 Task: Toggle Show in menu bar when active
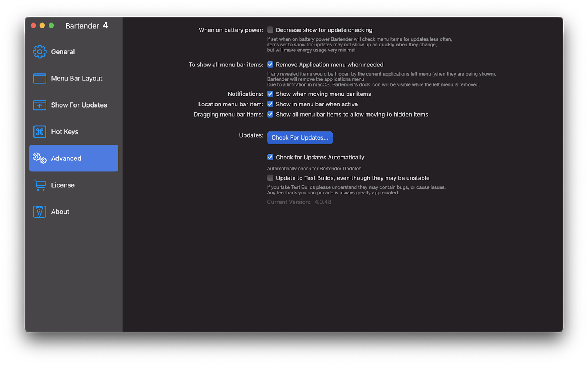coord(270,104)
